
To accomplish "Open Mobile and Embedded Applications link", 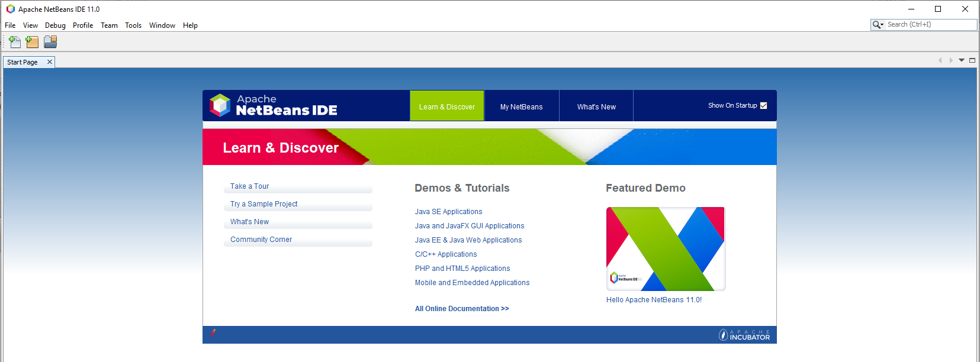I will [x=472, y=283].
